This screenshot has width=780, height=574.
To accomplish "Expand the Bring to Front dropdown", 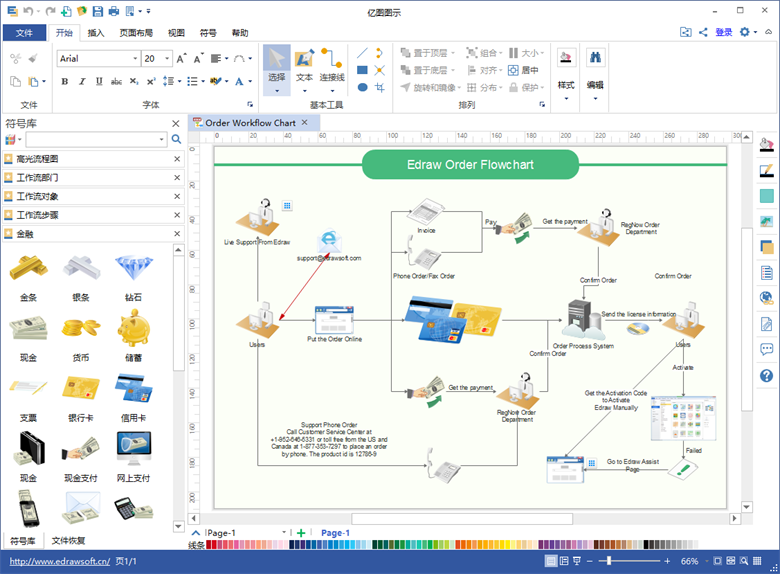I will point(453,53).
